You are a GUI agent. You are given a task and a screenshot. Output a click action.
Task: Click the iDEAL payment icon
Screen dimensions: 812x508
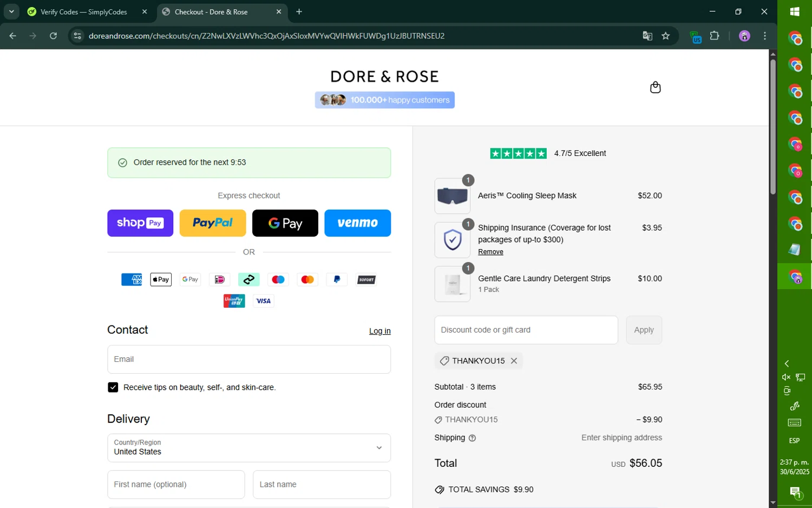pos(219,279)
